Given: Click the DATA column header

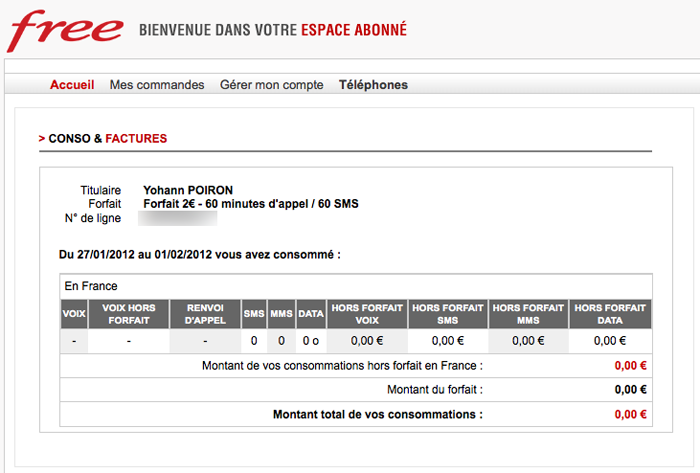Looking at the screenshot, I should 311,313.
